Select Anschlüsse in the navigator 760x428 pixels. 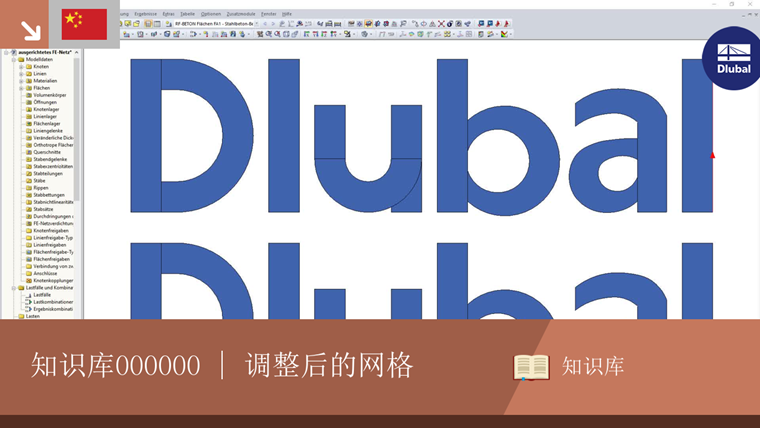click(45, 273)
